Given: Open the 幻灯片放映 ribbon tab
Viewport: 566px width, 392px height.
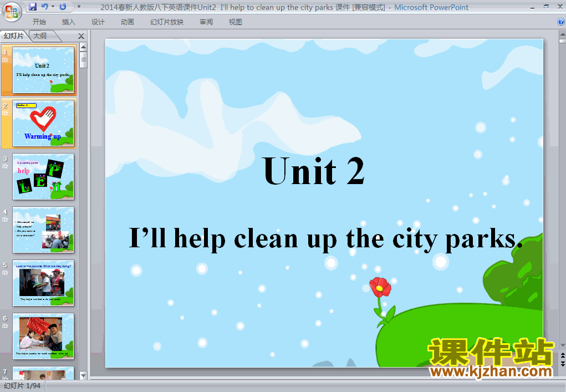Looking at the screenshot, I should (x=167, y=22).
